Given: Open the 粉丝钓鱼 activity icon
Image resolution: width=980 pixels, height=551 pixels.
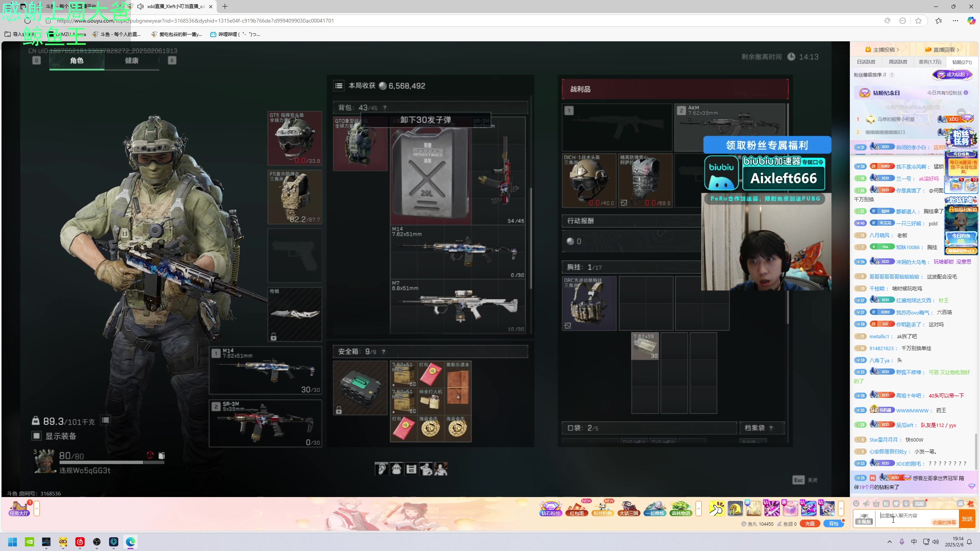Looking at the screenshot, I should pos(603,509).
